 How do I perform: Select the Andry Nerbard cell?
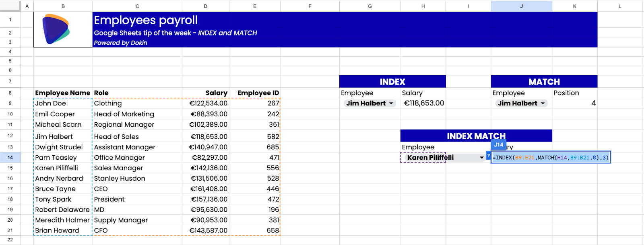pyautogui.click(x=63, y=179)
